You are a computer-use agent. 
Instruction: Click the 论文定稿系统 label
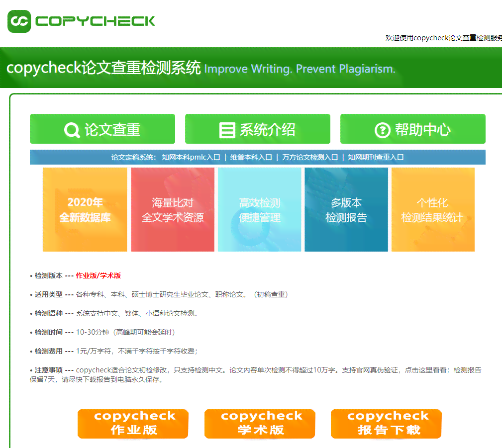click(x=133, y=157)
